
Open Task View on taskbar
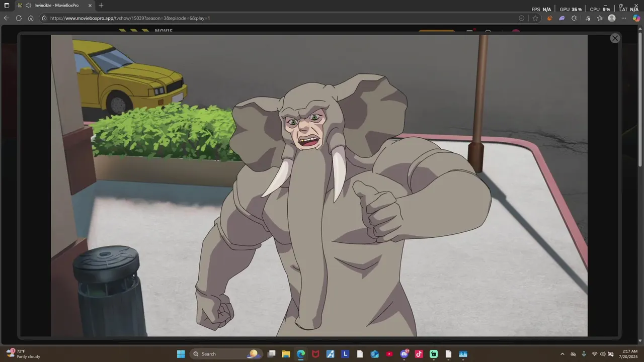tap(272, 354)
